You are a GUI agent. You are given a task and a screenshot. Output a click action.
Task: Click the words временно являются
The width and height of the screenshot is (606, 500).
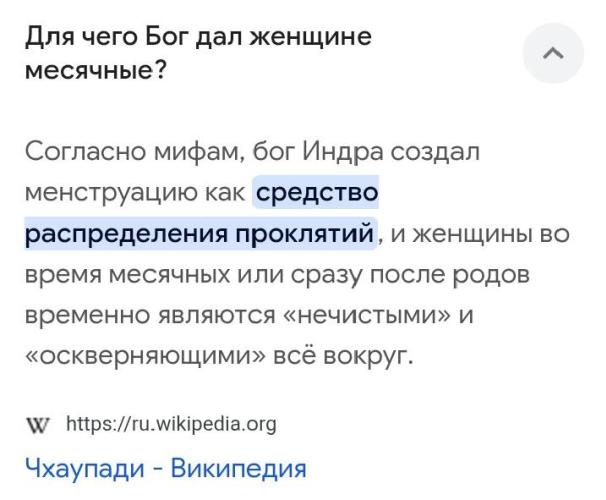click(x=150, y=315)
